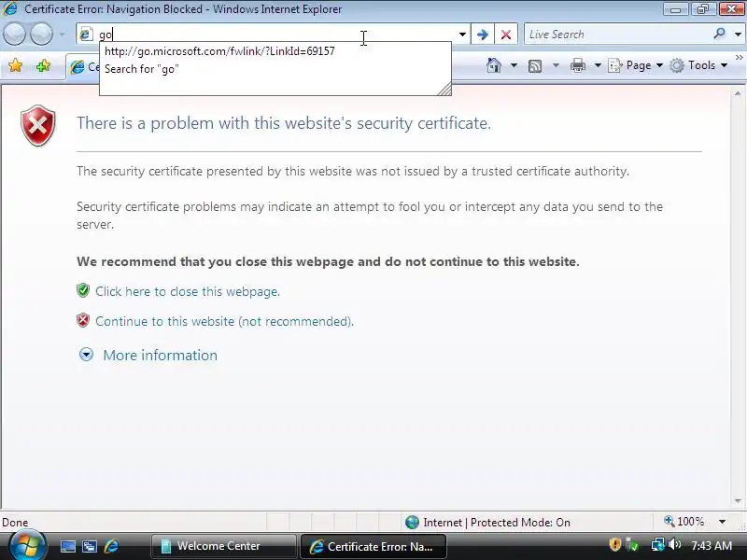Screen dimensions: 747x560
Task: Restore down the Internet Explorer window
Action: (703, 8)
